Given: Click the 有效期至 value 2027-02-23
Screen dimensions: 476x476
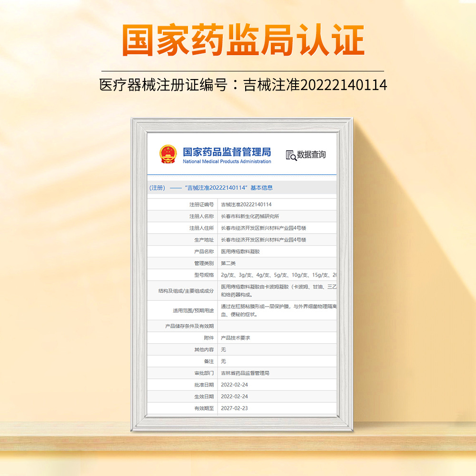Looking at the screenshot, I should click(234, 408).
